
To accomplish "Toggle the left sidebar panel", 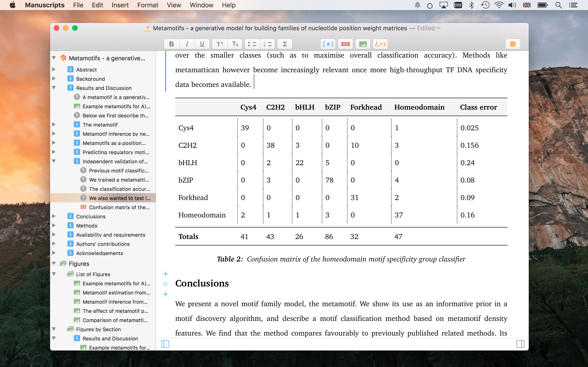I will click(165, 344).
